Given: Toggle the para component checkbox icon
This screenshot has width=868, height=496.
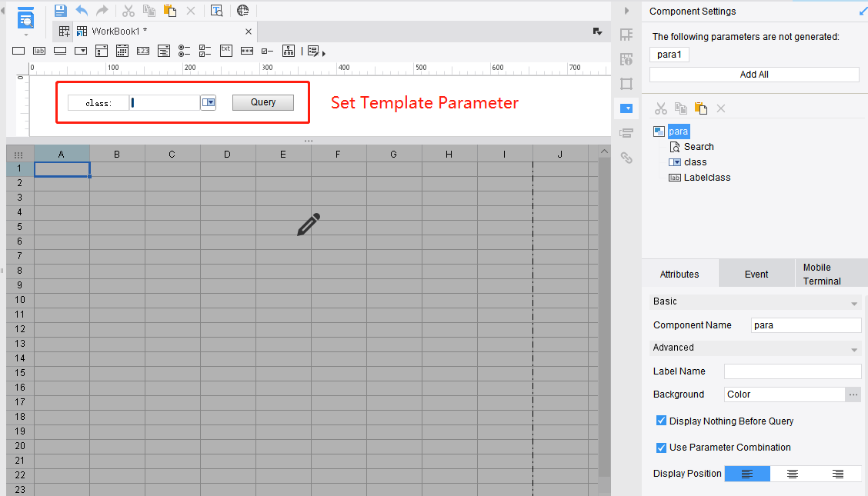Looking at the screenshot, I should (659, 131).
